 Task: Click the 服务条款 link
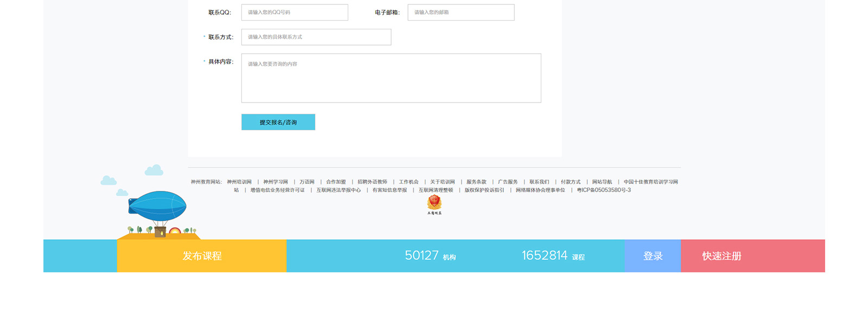(x=476, y=182)
